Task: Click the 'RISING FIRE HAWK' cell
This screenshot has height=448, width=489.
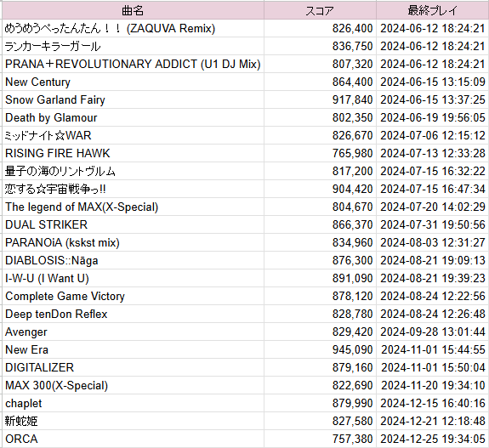Action: pyautogui.click(x=133, y=153)
